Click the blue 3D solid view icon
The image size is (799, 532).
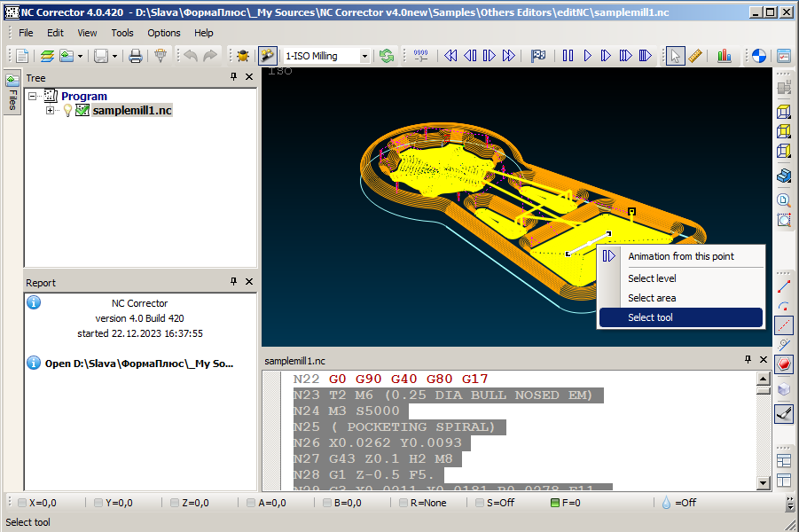point(784,176)
